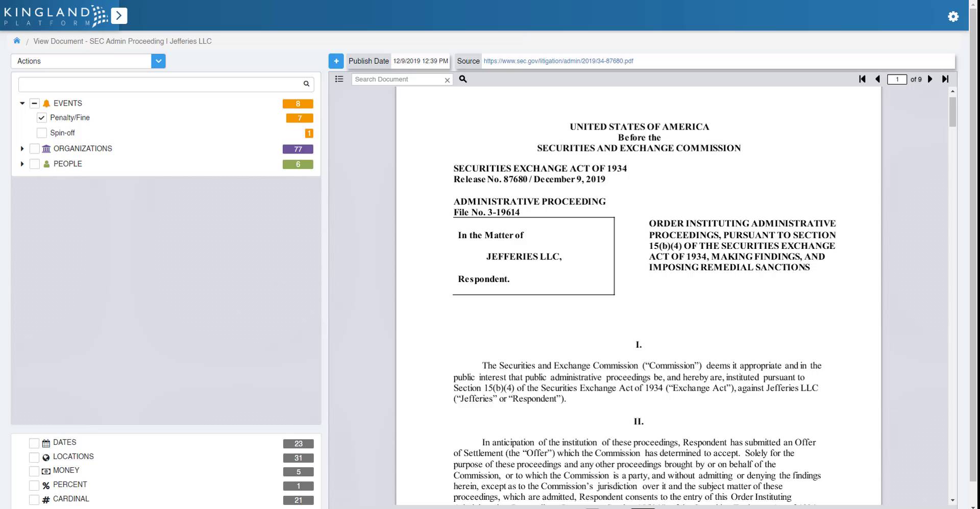Go back to the previous page
The image size is (980, 509).
coord(878,79)
